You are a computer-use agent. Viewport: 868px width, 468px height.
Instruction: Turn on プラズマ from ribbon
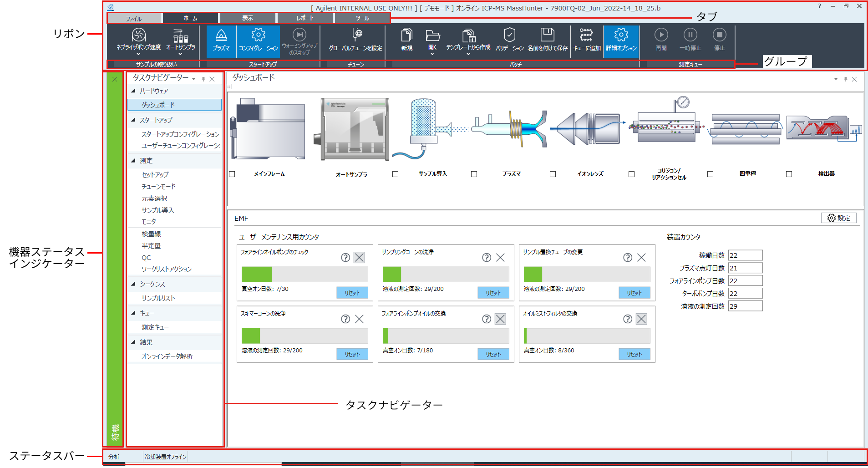click(x=221, y=41)
